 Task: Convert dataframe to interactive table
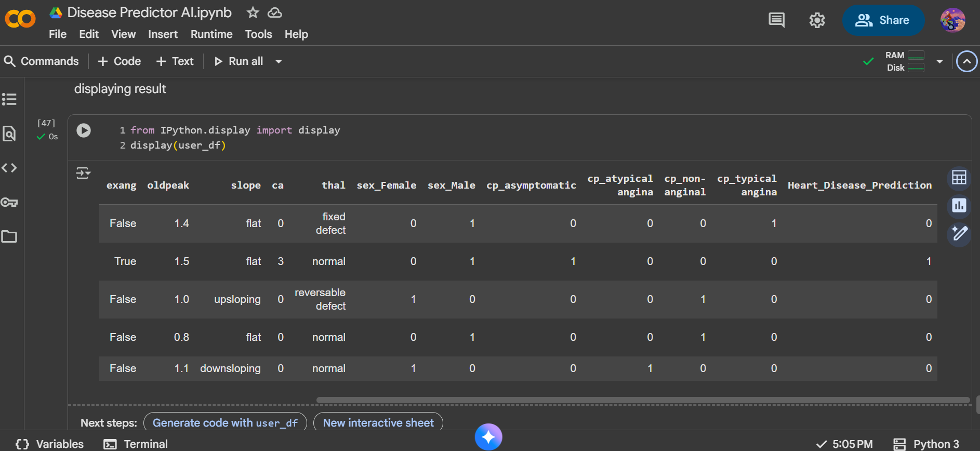[959, 178]
